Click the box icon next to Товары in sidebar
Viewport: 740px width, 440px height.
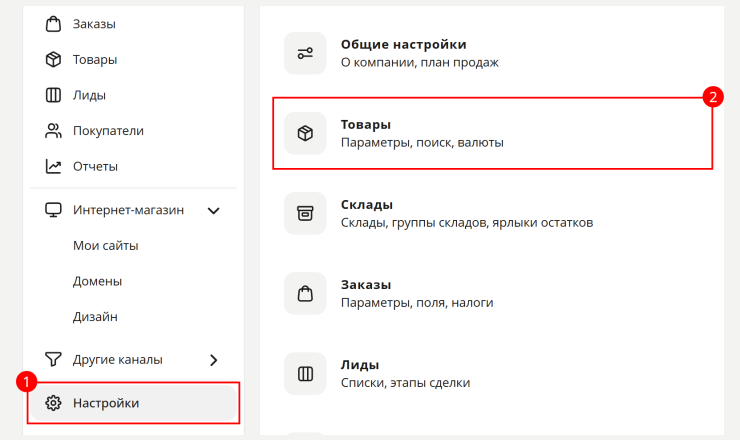click(53, 59)
